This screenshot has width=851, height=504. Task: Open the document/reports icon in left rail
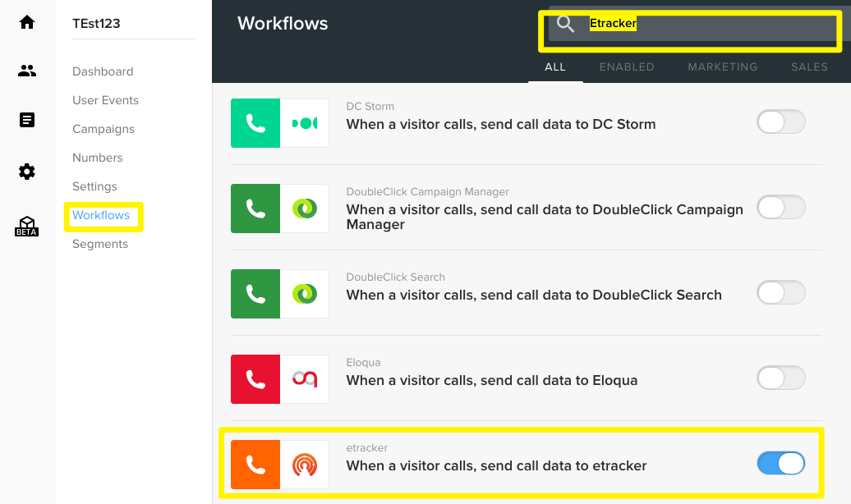click(26, 120)
